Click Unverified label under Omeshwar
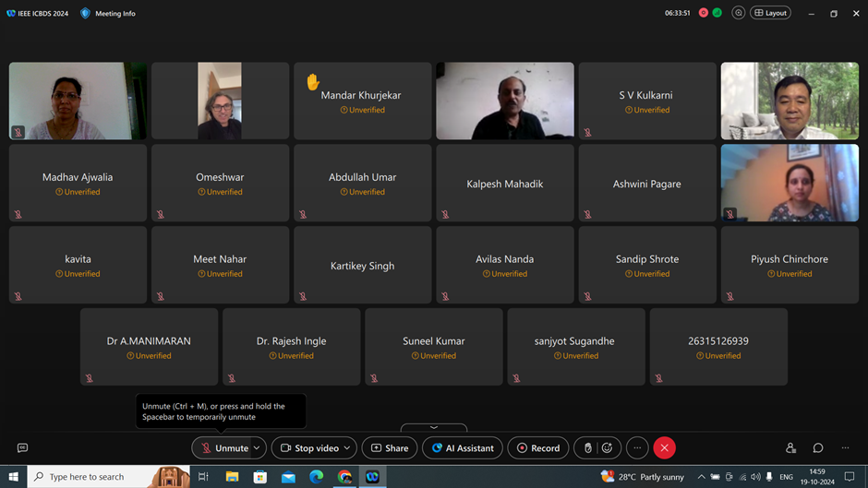The image size is (868, 488). tap(220, 192)
